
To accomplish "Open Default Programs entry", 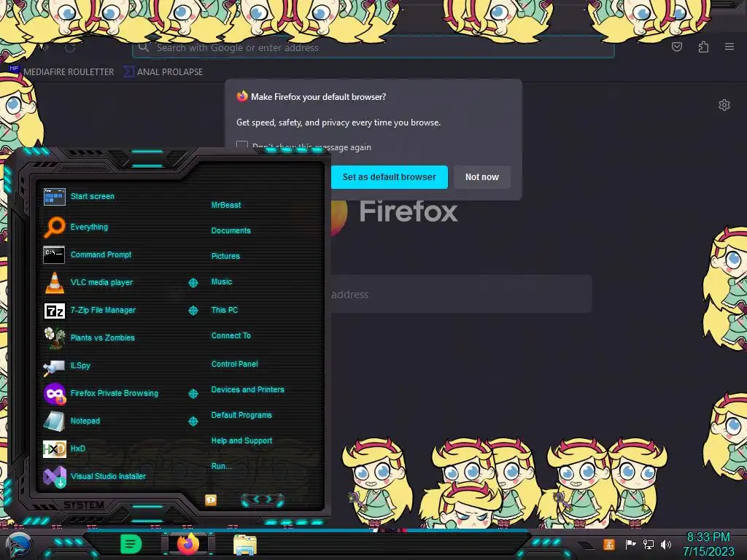I will click(241, 415).
